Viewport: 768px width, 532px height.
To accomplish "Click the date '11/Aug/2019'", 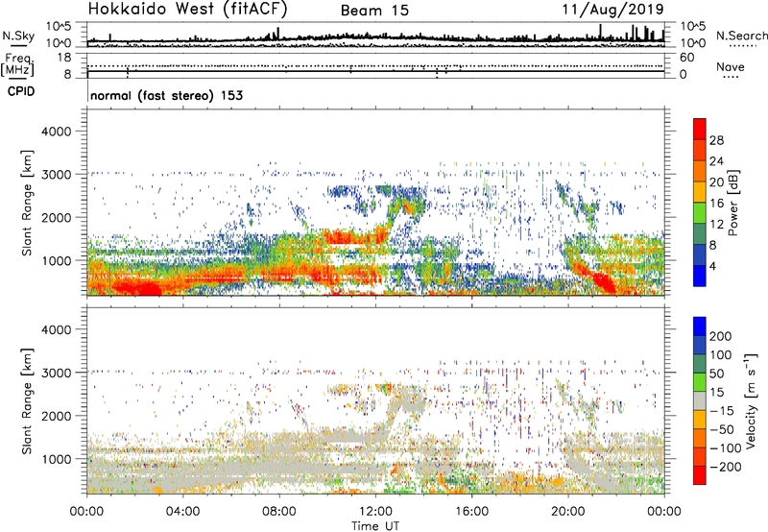I will [x=612, y=10].
